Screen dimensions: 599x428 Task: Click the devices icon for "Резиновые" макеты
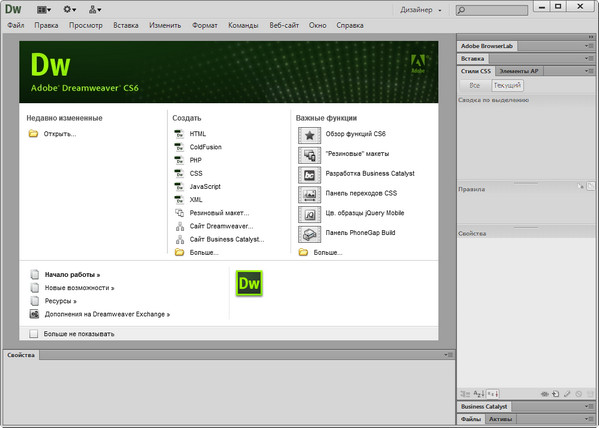[x=309, y=155]
